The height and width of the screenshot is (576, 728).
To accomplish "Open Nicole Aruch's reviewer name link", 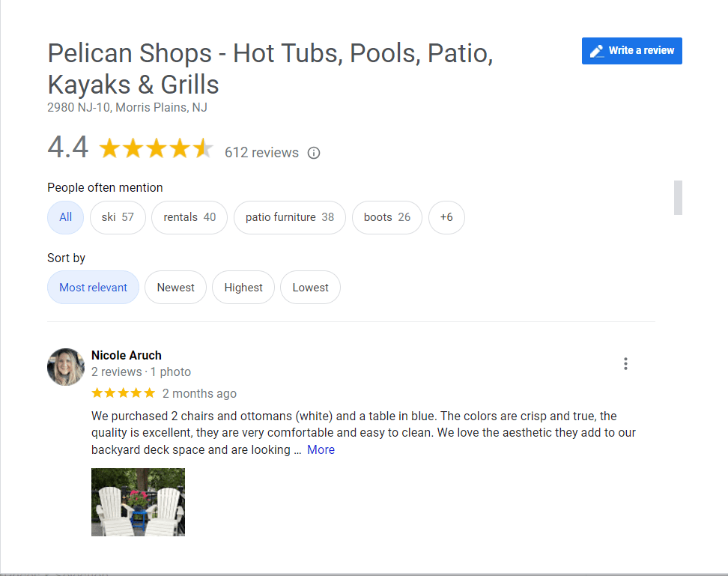I will [x=127, y=355].
